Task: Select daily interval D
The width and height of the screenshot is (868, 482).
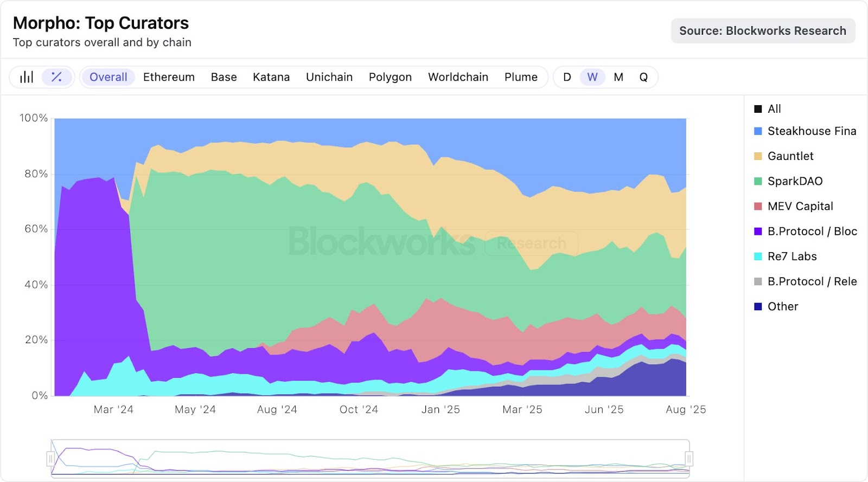Action: [567, 77]
